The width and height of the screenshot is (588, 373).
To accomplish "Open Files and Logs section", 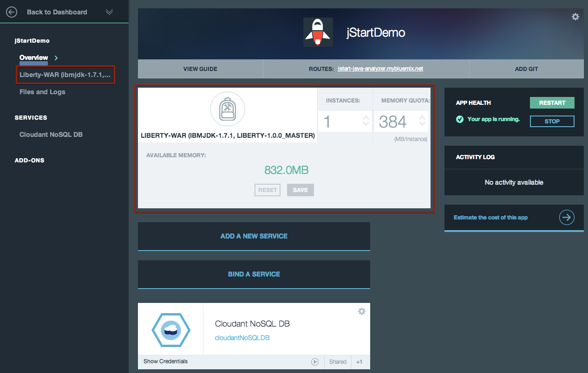I will click(x=42, y=92).
